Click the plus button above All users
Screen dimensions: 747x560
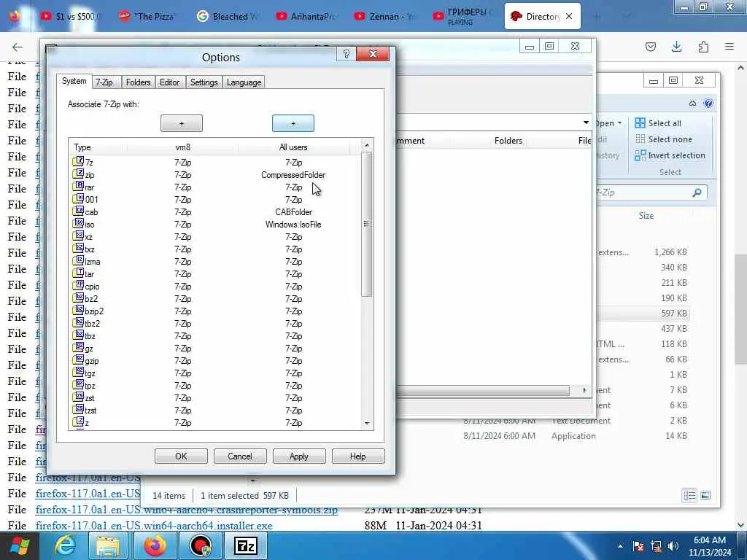293,123
